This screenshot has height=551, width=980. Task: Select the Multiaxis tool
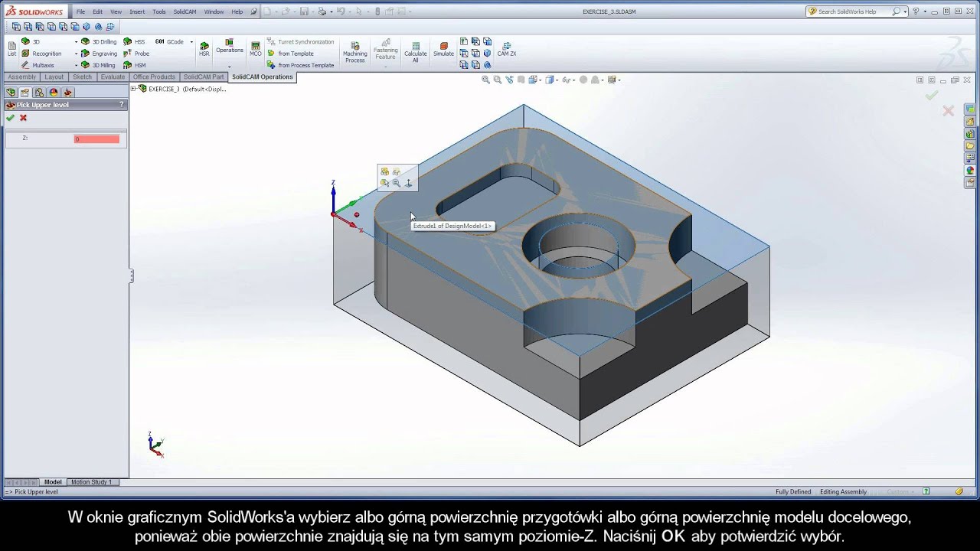coord(38,65)
